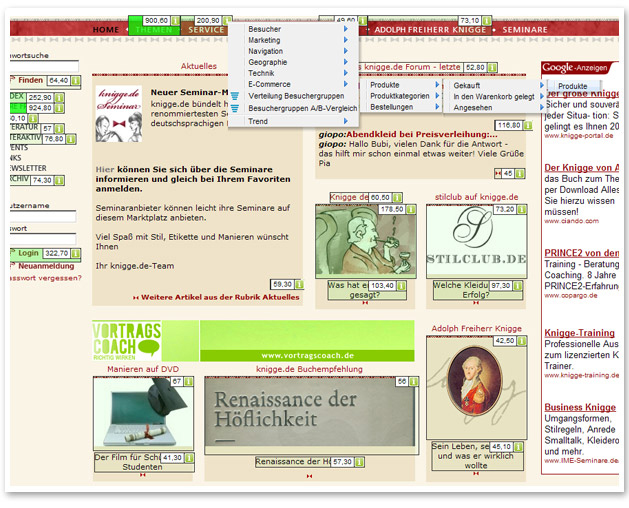Screen dimensions: 629x508
Task: Click info icon beside value 59,30
Action: click(x=299, y=284)
